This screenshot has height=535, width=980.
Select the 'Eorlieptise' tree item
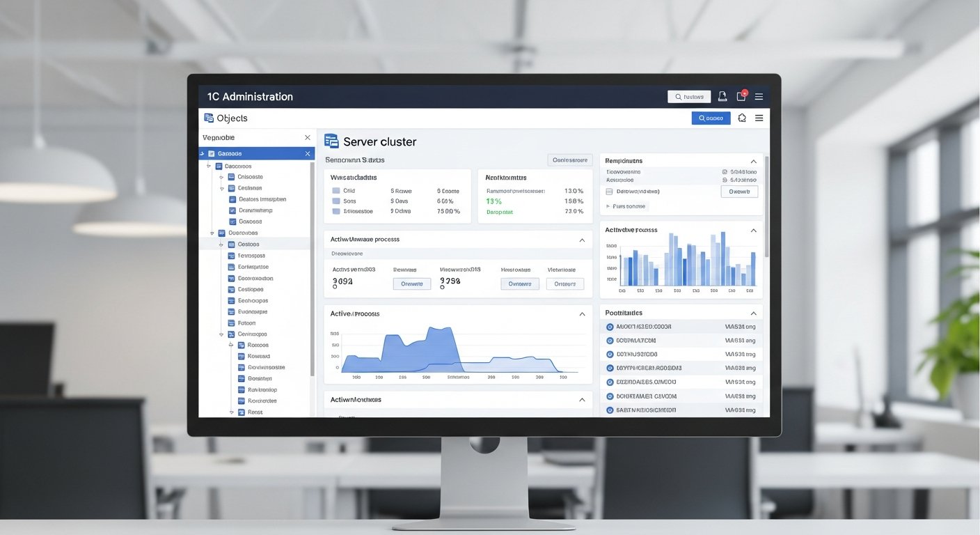point(253,267)
